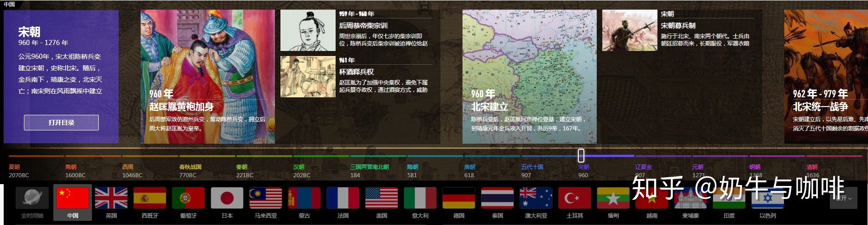Screen dimensions: 868x225
Task: Open the Turkey flag timeline
Action: pos(575,198)
